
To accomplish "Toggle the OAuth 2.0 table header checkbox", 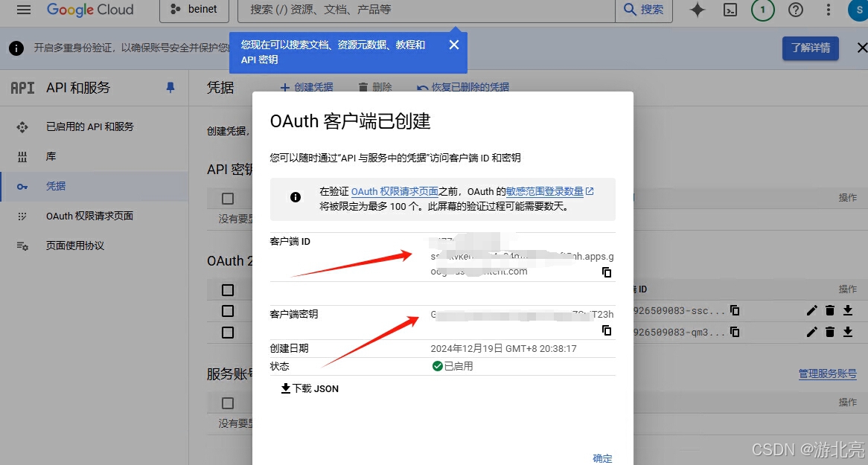I will pyautogui.click(x=228, y=290).
